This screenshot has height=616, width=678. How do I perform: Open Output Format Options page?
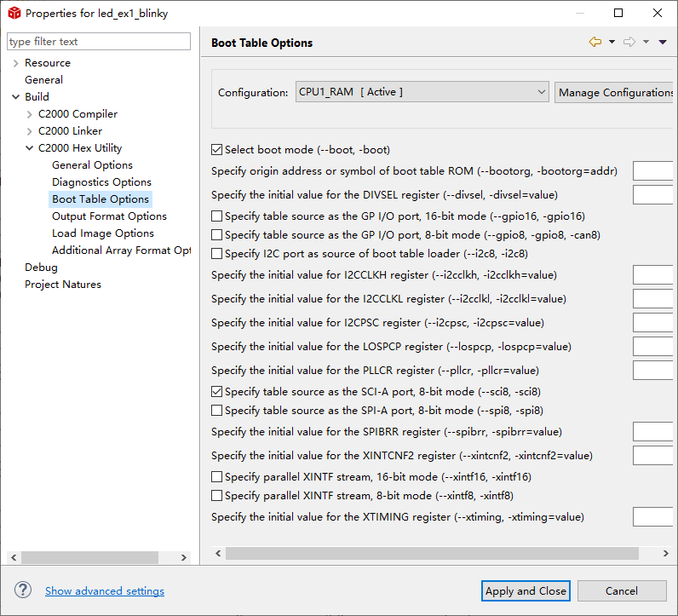(109, 216)
